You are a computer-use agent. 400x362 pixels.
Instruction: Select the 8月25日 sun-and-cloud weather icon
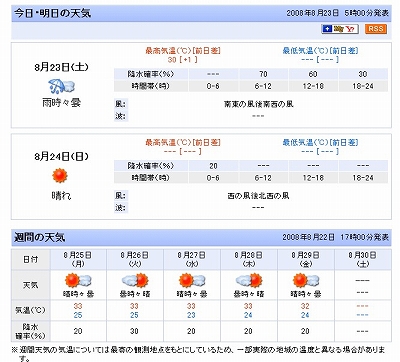78,280
